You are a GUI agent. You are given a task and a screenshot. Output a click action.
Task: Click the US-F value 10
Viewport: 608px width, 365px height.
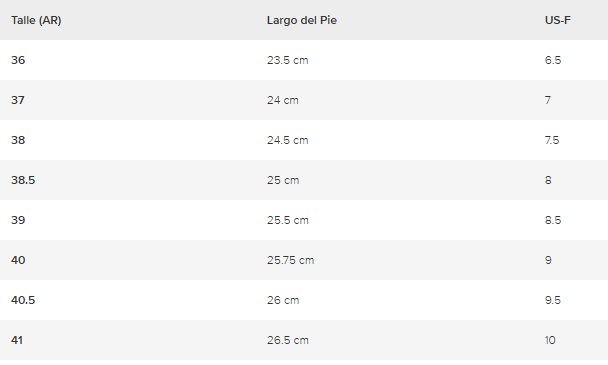pyautogui.click(x=550, y=340)
